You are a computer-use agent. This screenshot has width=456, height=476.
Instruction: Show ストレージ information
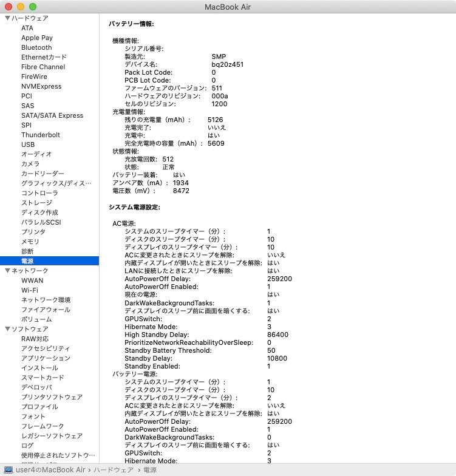36,203
